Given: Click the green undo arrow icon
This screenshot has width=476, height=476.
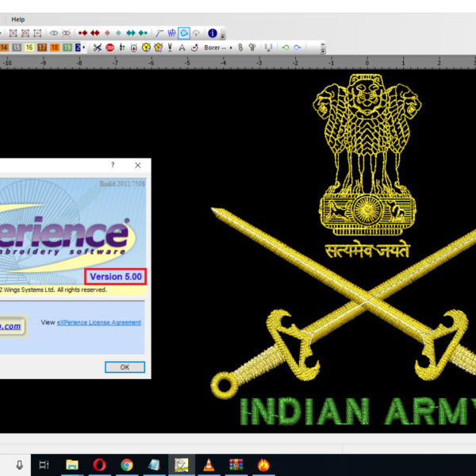Looking at the screenshot, I should pyautogui.click(x=285, y=48).
